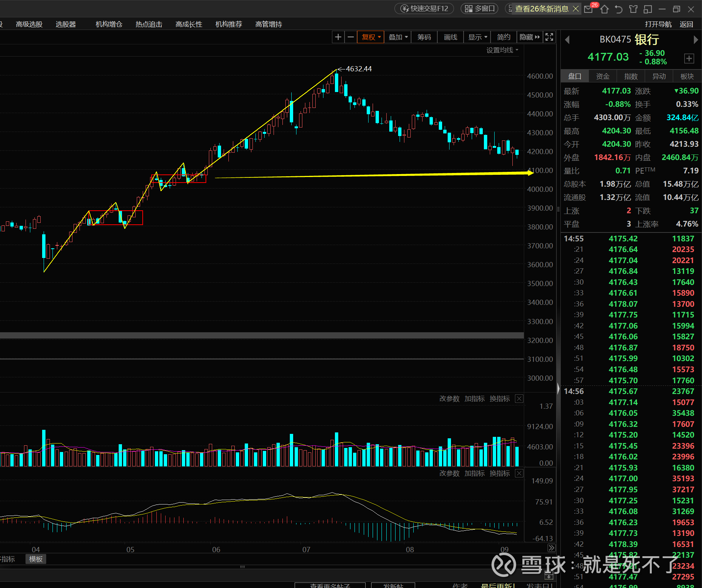View the 26 new messages notice

point(542,9)
